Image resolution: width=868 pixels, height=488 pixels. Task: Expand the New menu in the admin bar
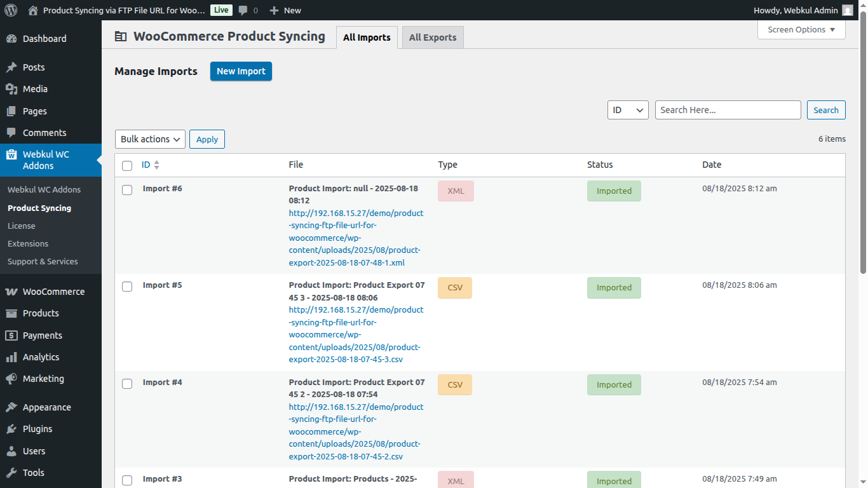285,10
